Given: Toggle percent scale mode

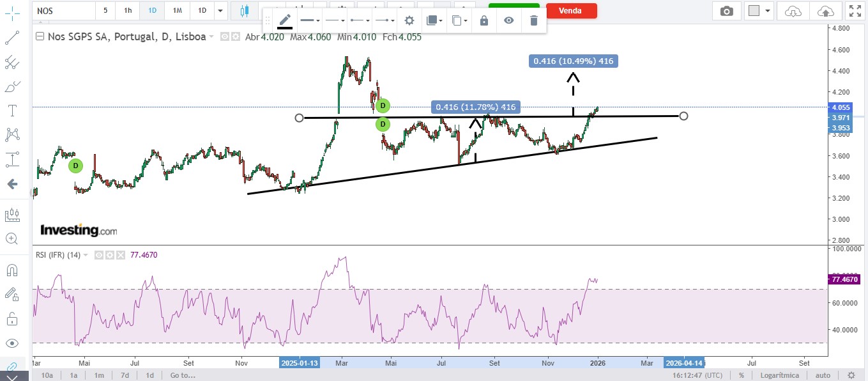Looking at the screenshot, I should coord(742,375).
